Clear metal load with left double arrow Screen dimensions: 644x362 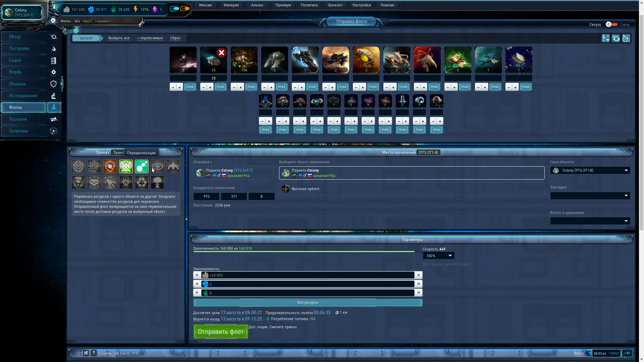(197, 275)
